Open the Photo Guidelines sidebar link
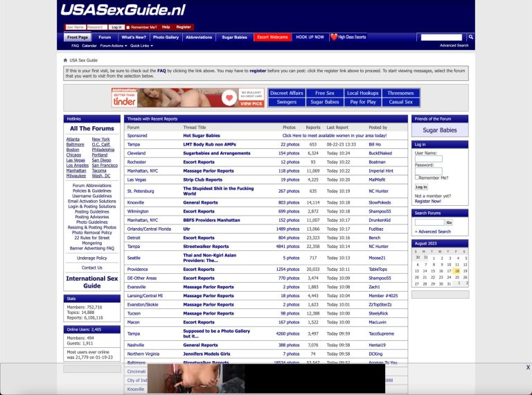The image size is (532, 395). click(x=92, y=222)
